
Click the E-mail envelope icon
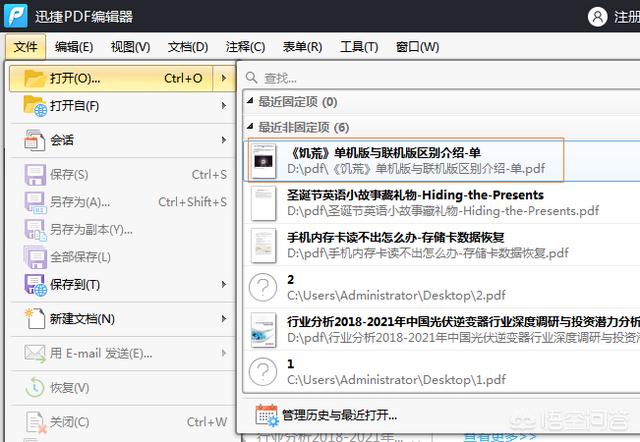click(35, 353)
